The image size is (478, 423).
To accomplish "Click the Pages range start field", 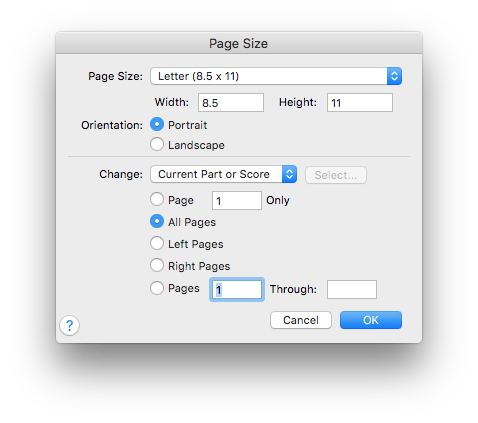I will [237, 290].
